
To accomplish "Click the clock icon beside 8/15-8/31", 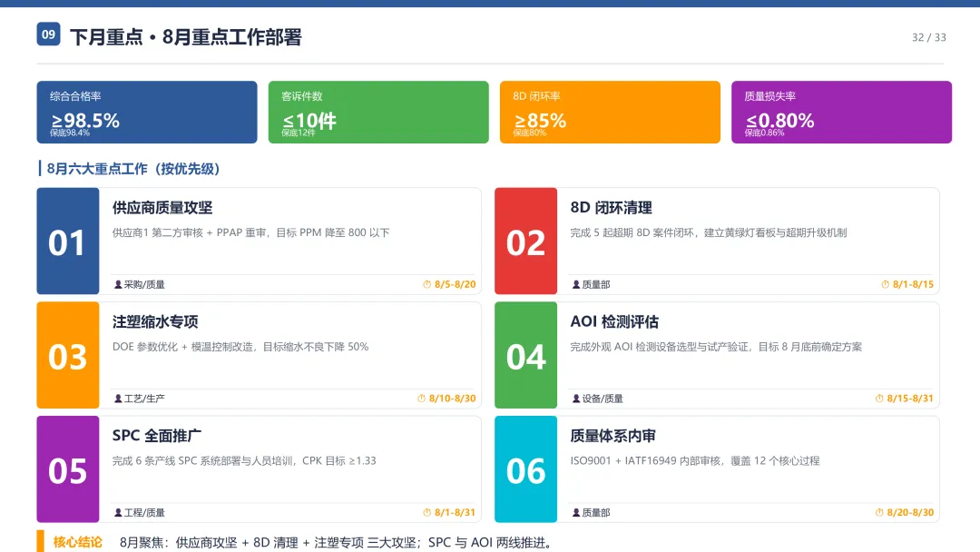I will 879,399.
